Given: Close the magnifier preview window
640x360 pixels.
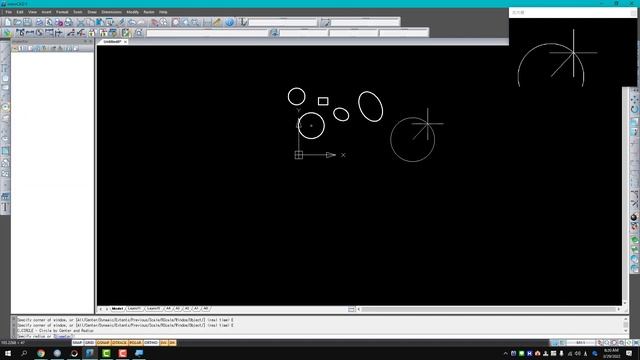Looking at the screenshot, I should (633, 13).
